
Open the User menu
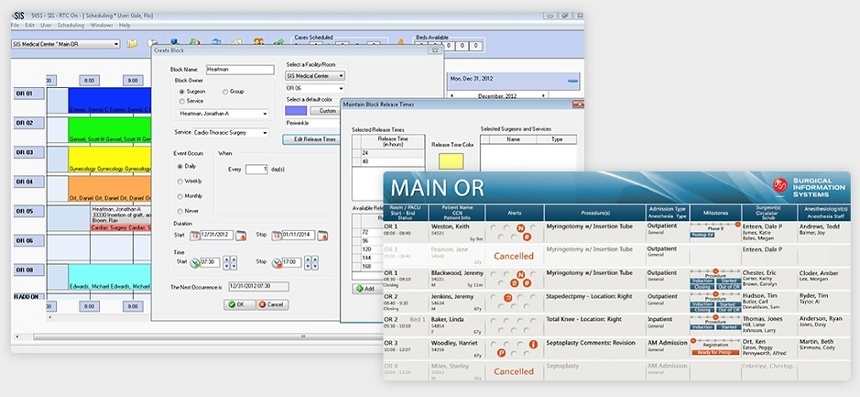47,25
